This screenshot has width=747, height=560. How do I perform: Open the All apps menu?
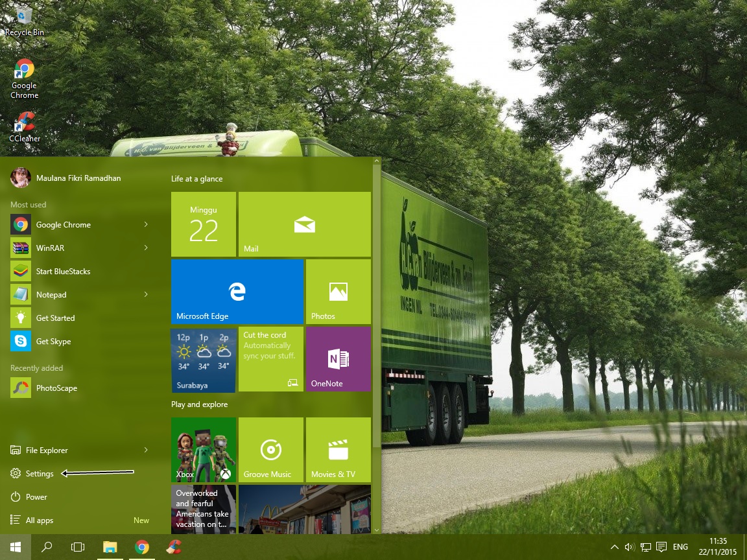[x=38, y=520]
